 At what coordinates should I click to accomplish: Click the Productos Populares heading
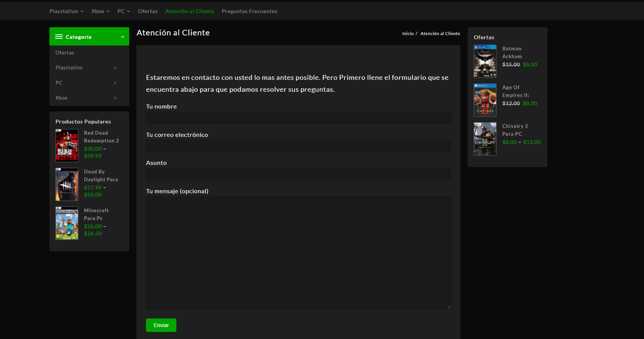tap(83, 122)
